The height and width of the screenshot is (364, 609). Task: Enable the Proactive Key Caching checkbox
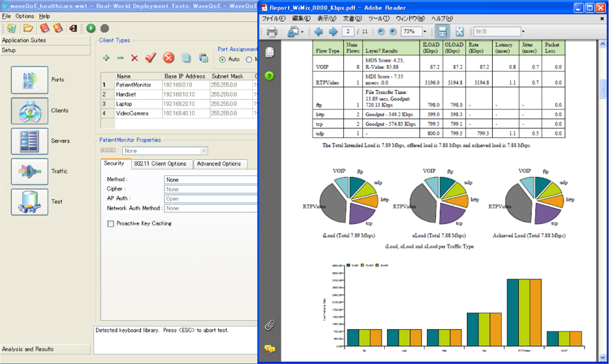pyautogui.click(x=111, y=224)
